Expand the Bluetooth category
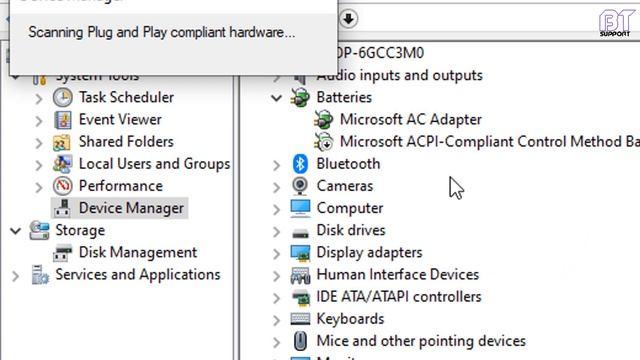The image size is (640, 360). [276, 165]
